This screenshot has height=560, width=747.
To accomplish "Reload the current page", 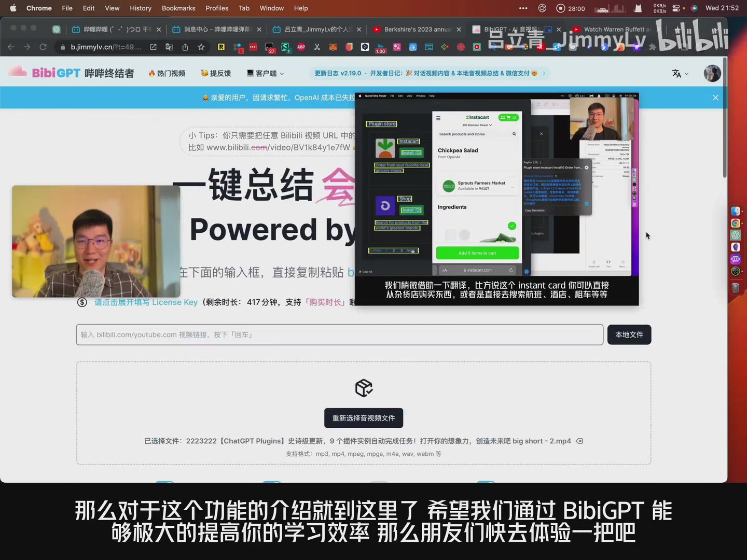I will point(43,47).
